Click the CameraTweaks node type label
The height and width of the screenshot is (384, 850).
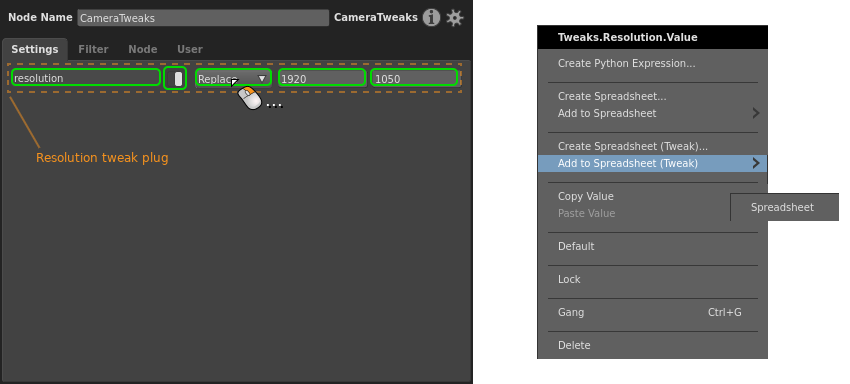coord(376,17)
